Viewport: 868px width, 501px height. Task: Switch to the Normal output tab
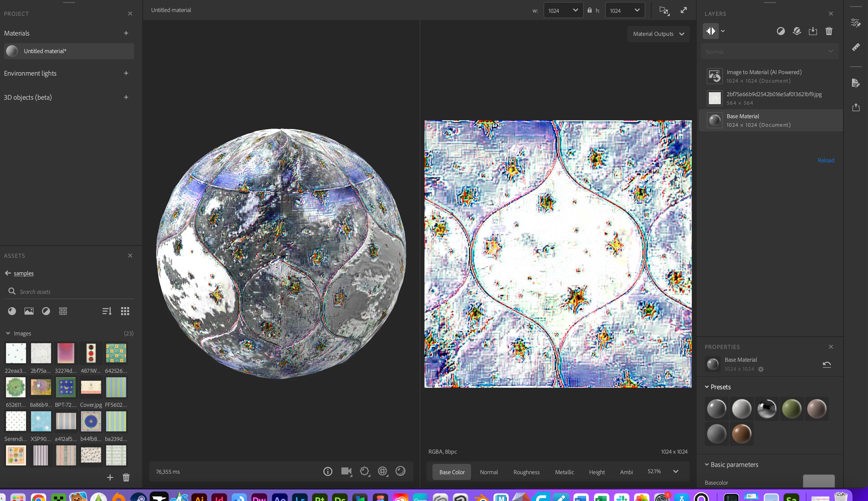point(489,472)
